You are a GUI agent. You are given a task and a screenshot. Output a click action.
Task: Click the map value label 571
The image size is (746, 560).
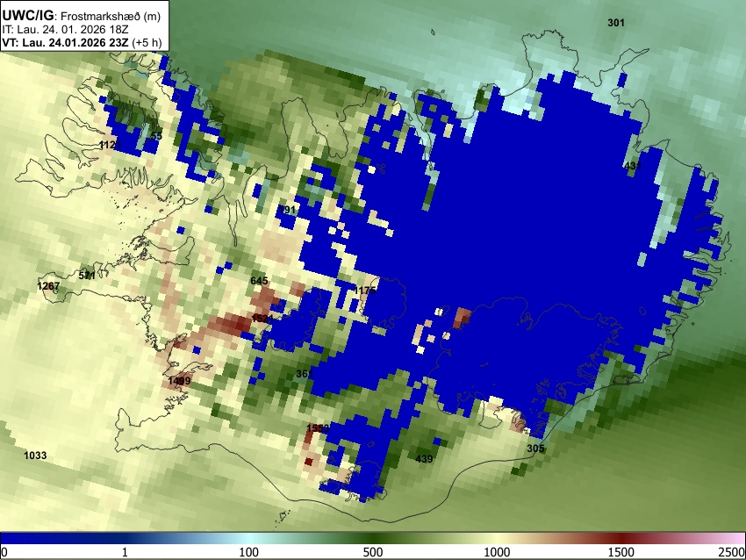[x=87, y=275]
